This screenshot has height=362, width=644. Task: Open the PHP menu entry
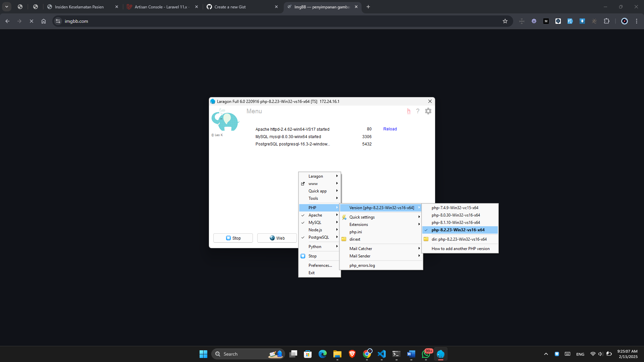pos(319,208)
